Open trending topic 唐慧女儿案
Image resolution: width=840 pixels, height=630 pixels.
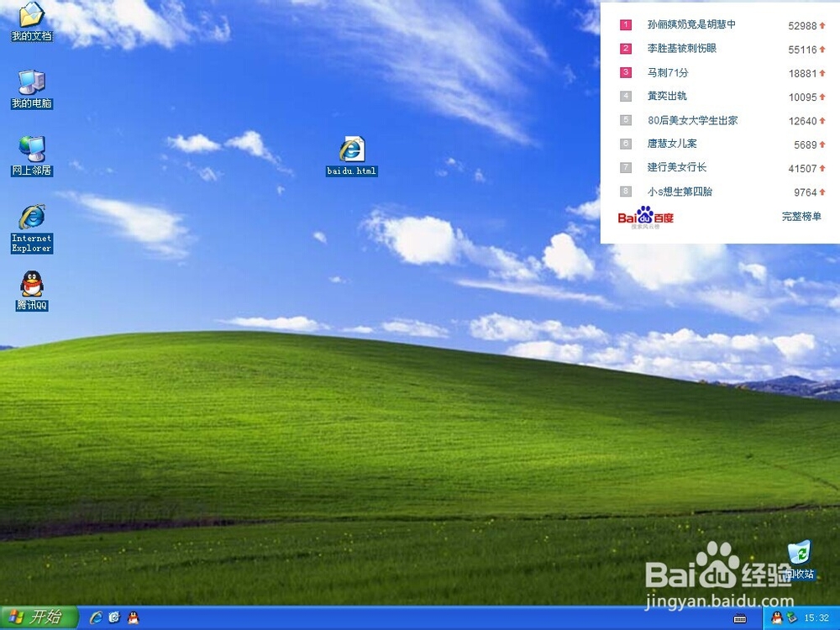coord(672,144)
